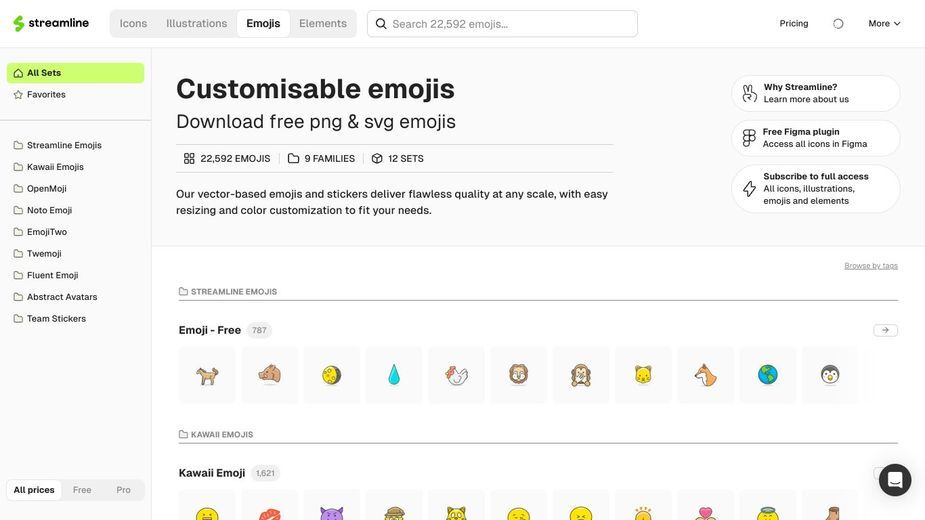This screenshot has width=925, height=520.
Task: Expand the More dropdown menu
Action: point(884,24)
